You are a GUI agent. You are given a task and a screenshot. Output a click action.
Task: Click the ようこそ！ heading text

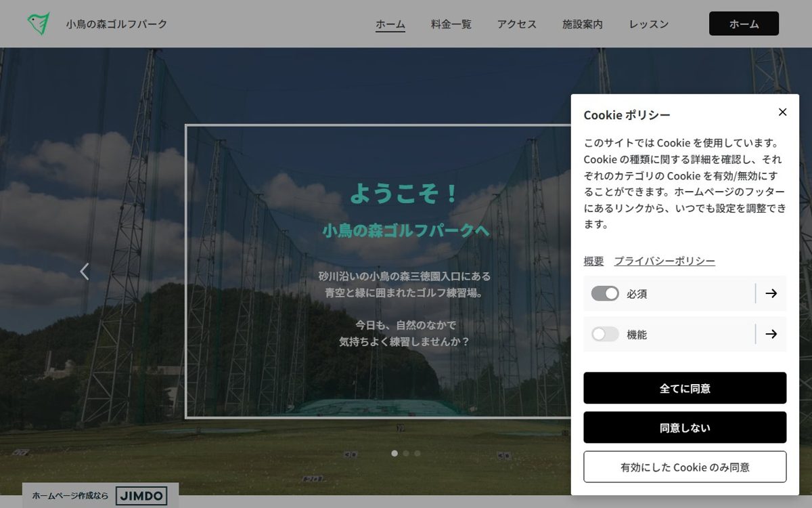(405, 194)
